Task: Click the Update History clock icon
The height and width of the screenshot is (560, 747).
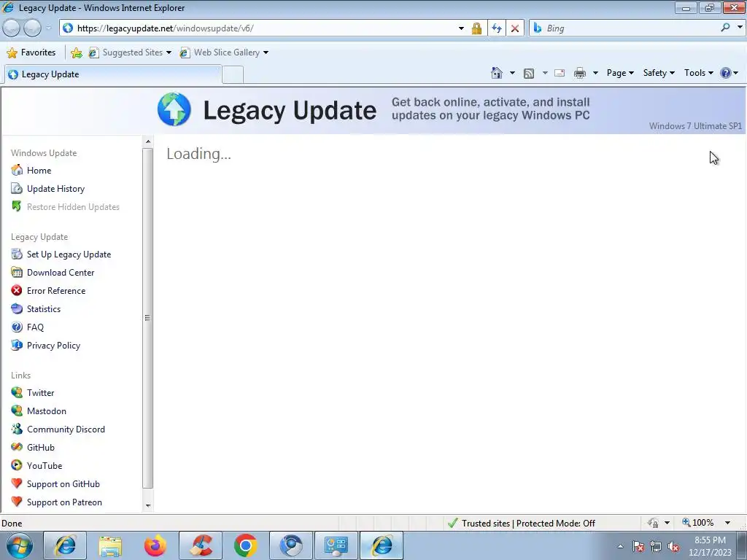Action: click(x=17, y=188)
